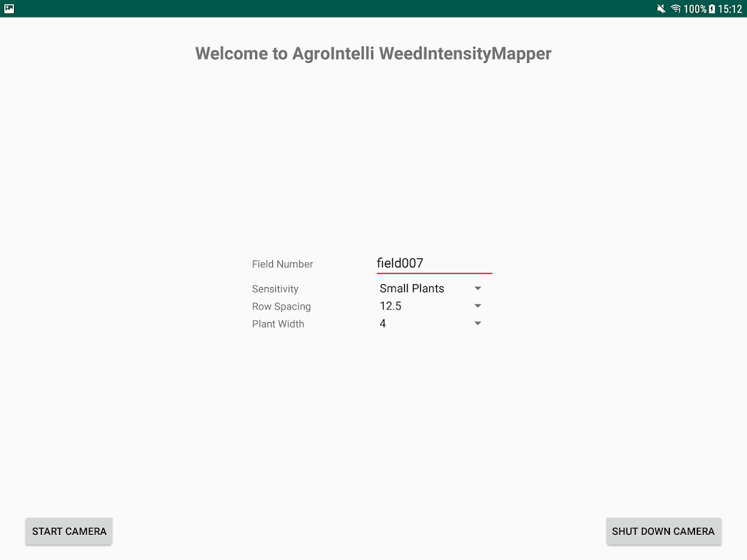Viewport: 747px width, 560px height.
Task: Tap the START CAMERA button
Action: click(69, 531)
